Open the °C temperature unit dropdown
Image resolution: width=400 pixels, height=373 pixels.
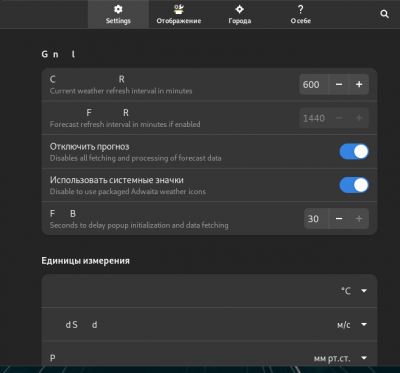click(x=354, y=291)
